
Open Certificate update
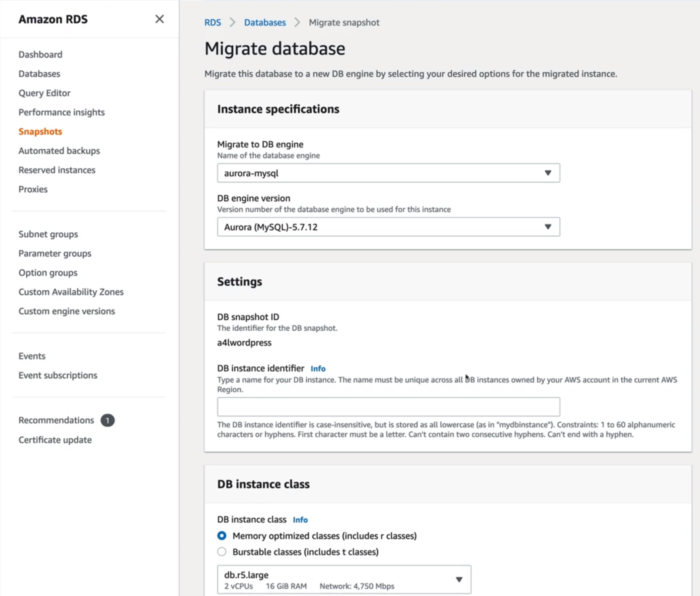pos(55,440)
